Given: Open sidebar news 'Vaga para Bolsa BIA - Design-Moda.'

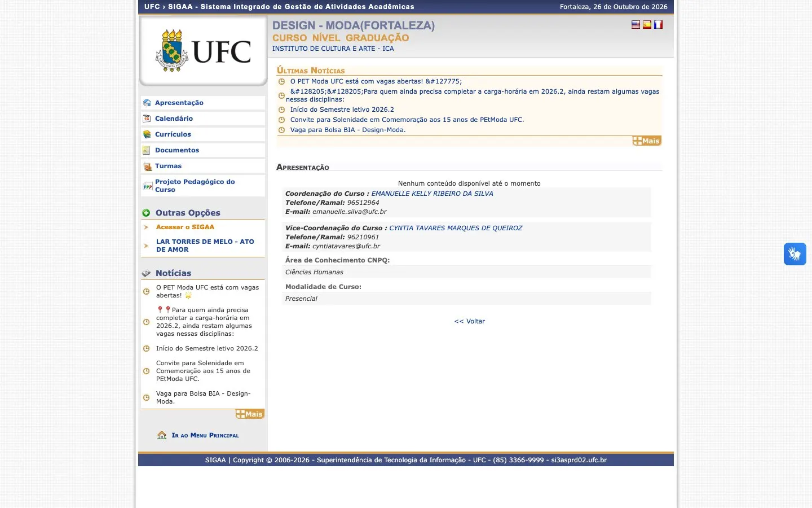Looking at the screenshot, I should click(x=203, y=397).
